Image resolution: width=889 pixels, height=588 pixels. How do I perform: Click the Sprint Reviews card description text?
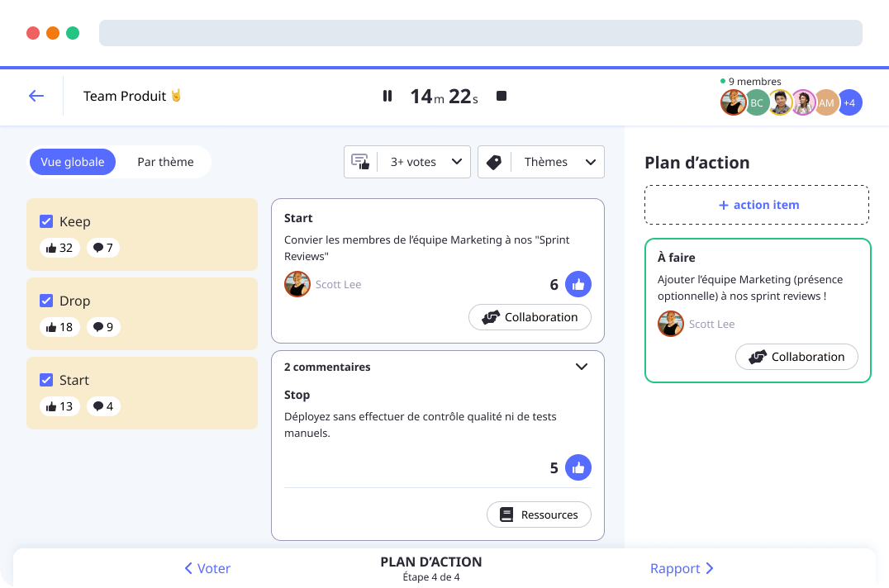click(x=426, y=248)
